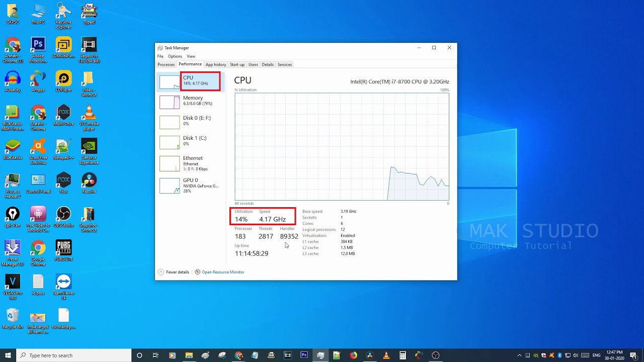Image resolution: width=644 pixels, height=362 pixels.
Task: Open clock showing 12:47 PM
Action: click(614, 355)
